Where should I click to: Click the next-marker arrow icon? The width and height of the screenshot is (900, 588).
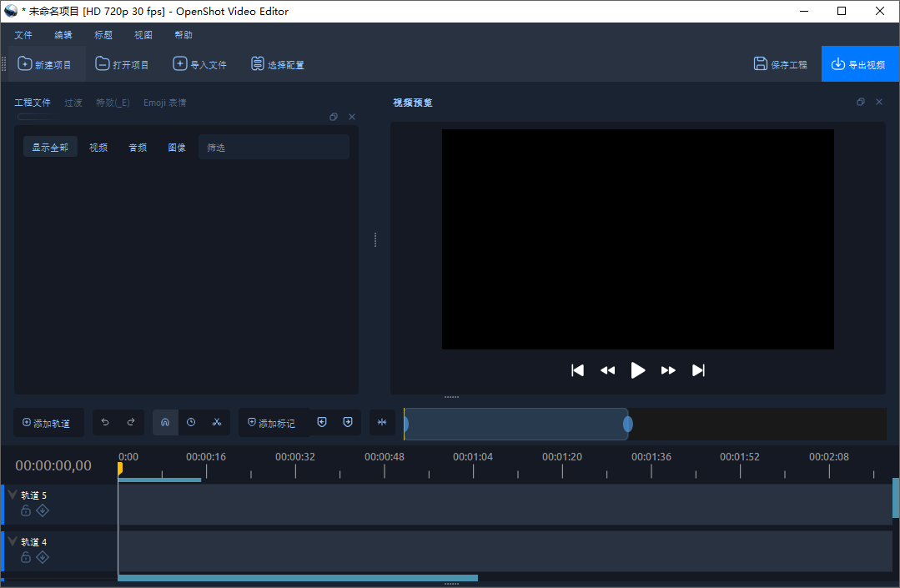347,422
